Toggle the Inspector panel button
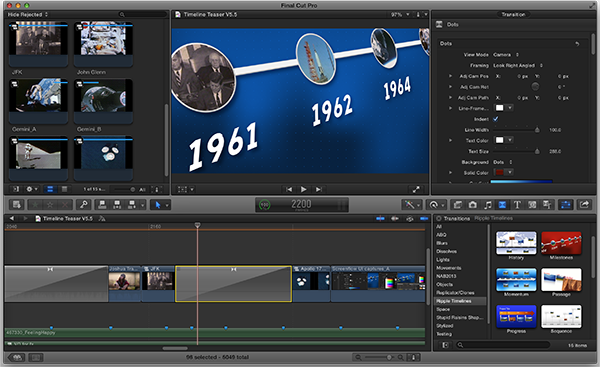The height and width of the screenshot is (367, 600). (566, 205)
